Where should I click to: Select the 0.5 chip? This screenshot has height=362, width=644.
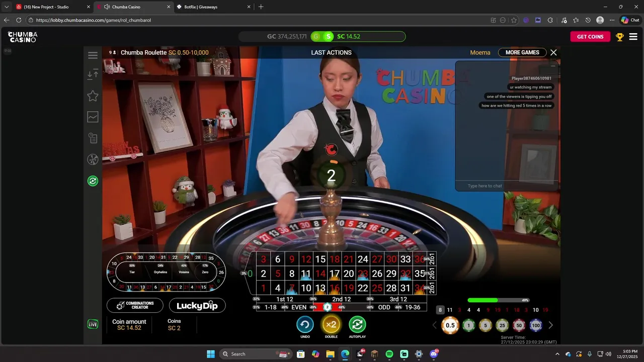[x=450, y=325]
